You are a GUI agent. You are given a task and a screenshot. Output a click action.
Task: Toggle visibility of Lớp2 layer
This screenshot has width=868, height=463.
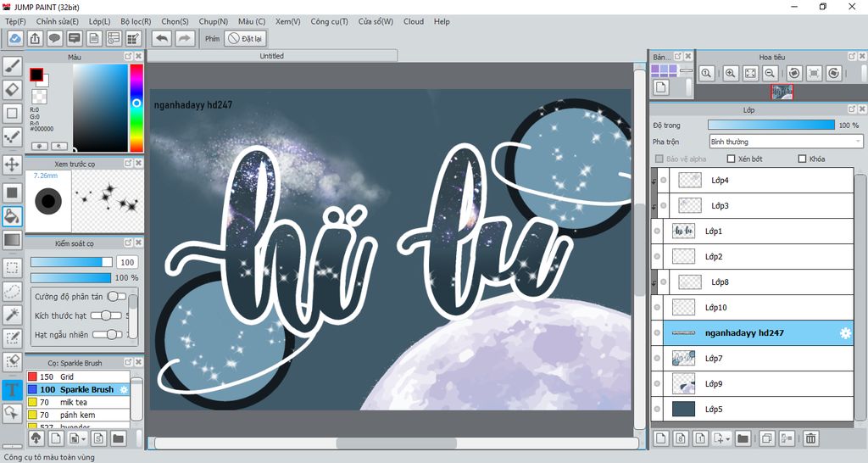point(657,256)
